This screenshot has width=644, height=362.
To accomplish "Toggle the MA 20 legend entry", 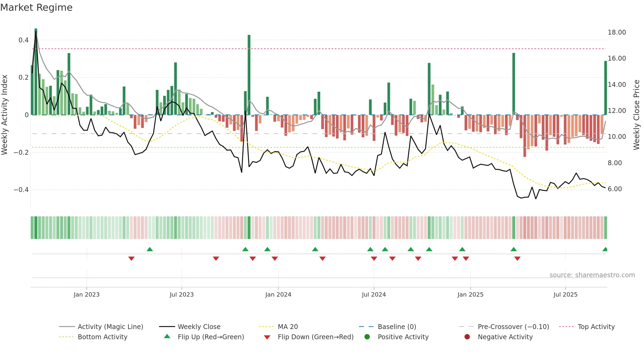I will (278, 327).
